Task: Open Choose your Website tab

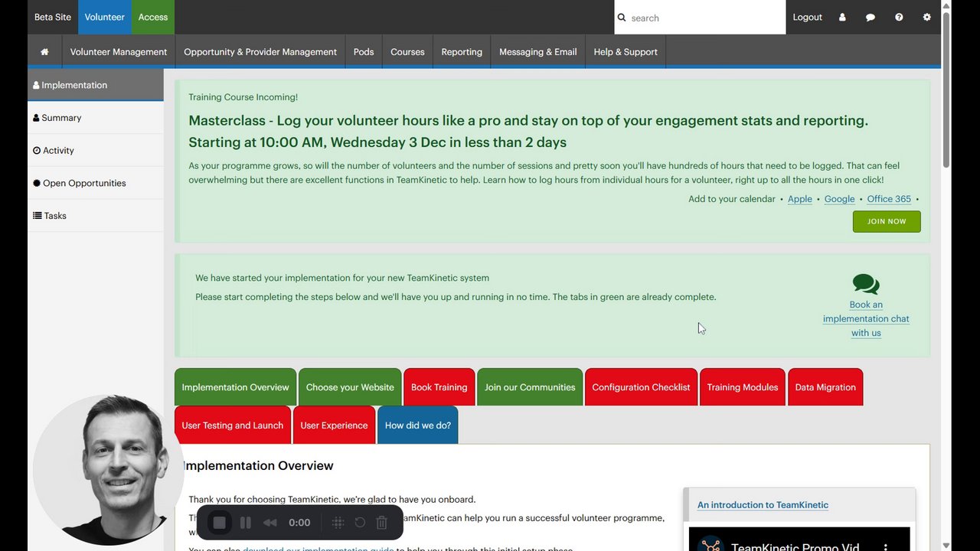Action: coord(350,387)
